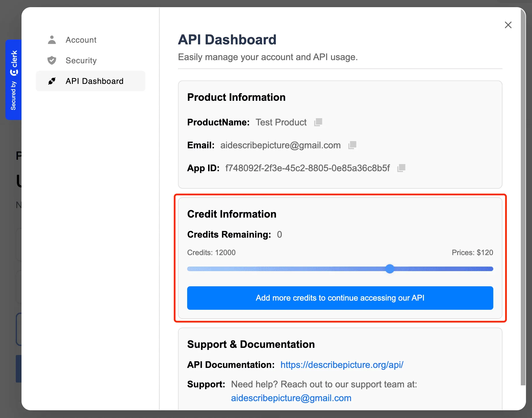The width and height of the screenshot is (532, 418).
Task: Copy the App ID using its icon
Action: pyautogui.click(x=401, y=168)
